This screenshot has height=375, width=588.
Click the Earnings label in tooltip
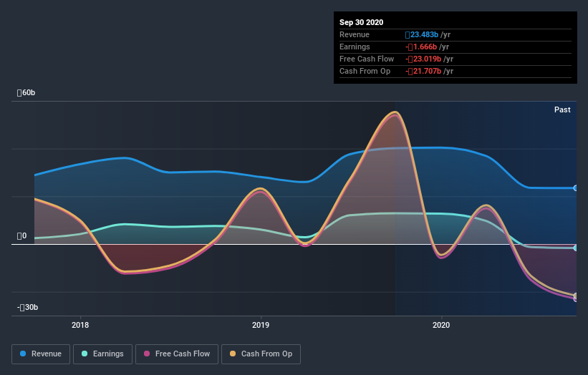355,47
